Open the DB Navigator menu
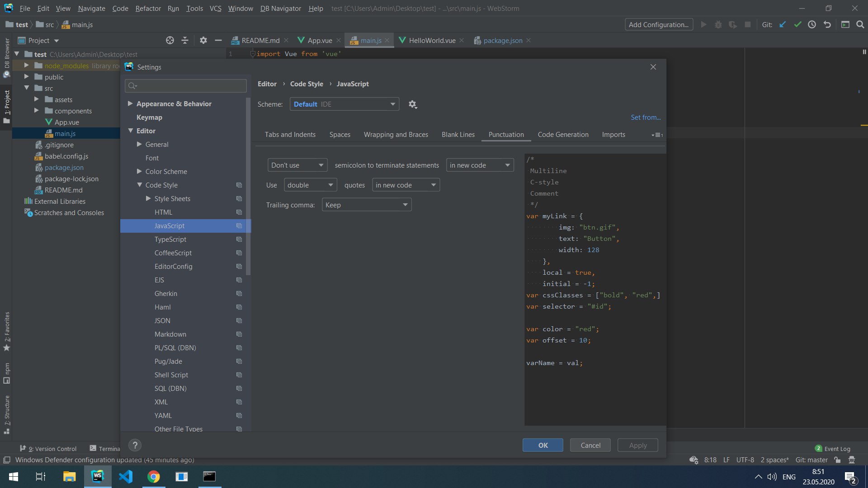This screenshot has height=488, width=868. pyautogui.click(x=280, y=9)
